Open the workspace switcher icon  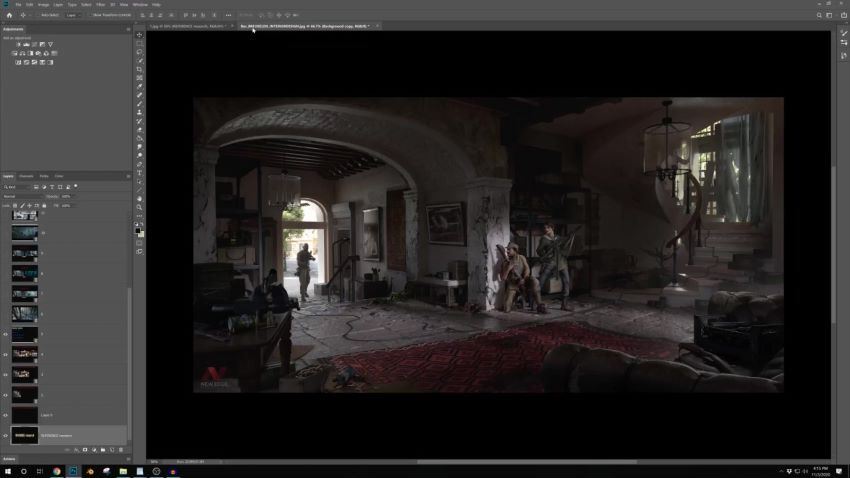tap(829, 15)
